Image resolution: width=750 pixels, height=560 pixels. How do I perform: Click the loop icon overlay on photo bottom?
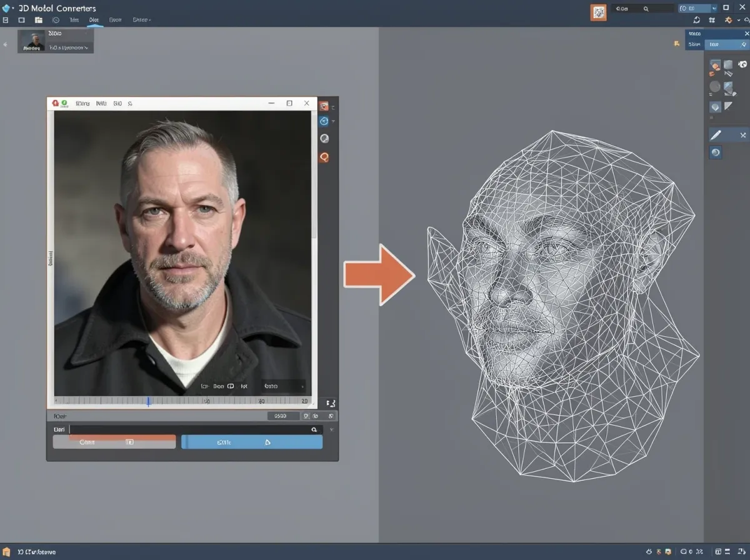tap(231, 386)
